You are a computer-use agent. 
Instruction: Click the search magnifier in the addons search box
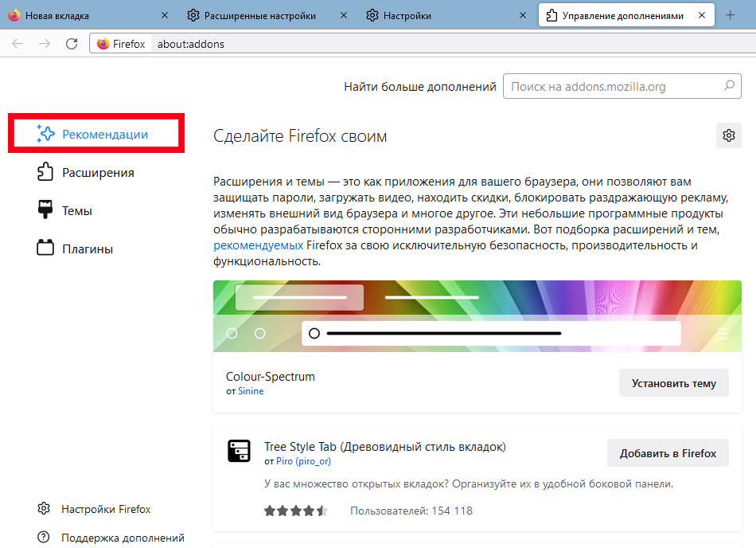pyautogui.click(x=729, y=86)
